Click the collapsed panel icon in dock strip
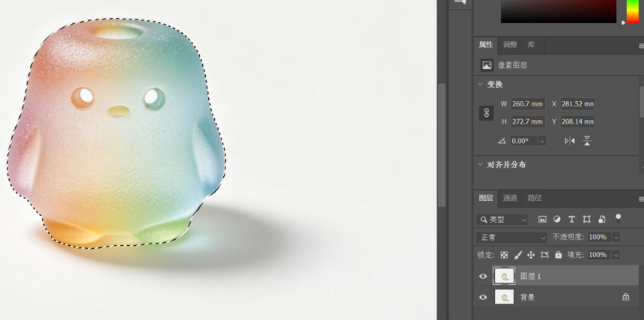The height and width of the screenshot is (320, 644). tap(461, 2)
